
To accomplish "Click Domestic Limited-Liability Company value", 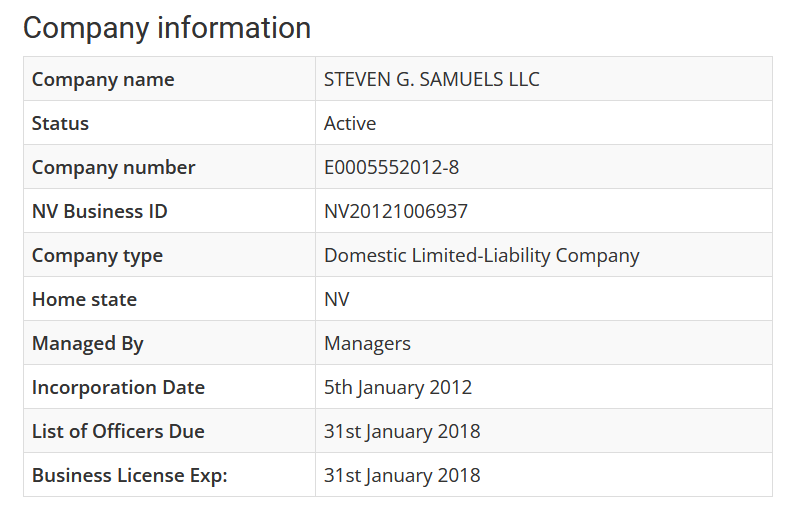I will tap(481, 256).
